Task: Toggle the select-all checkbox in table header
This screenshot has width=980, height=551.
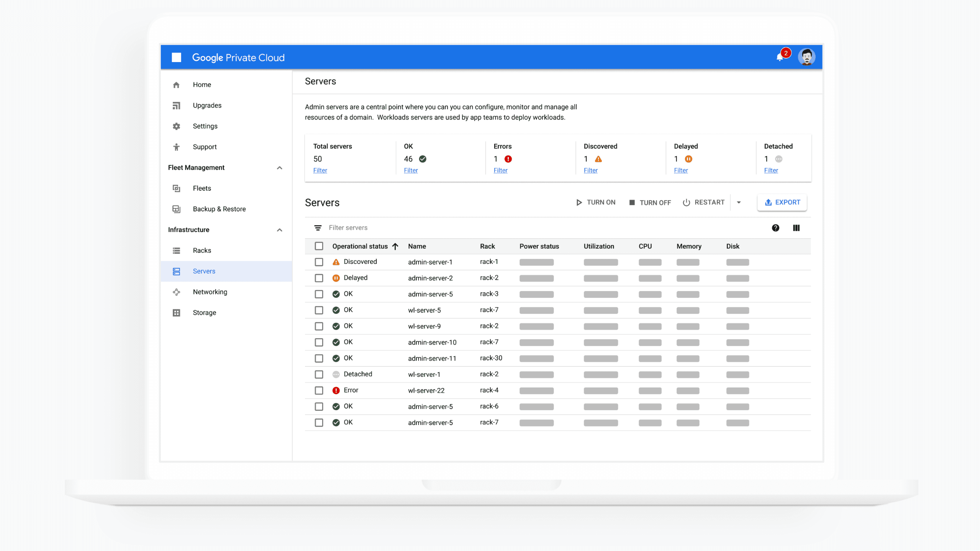Action: click(x=319, y=246)
